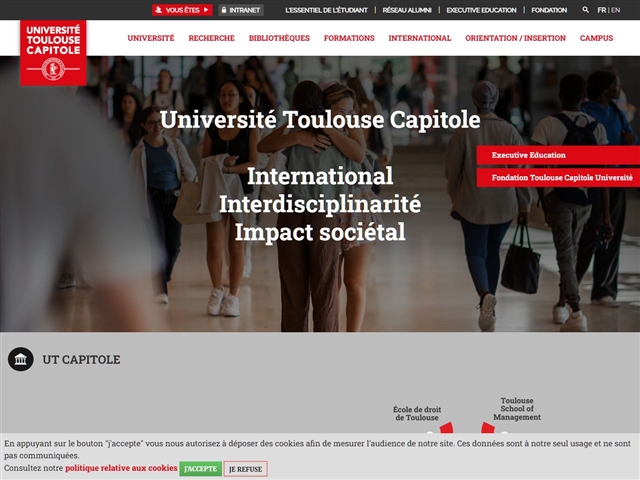Accept cookies with J'accepte button
640x480 pixels.
[x=200, y=469]
